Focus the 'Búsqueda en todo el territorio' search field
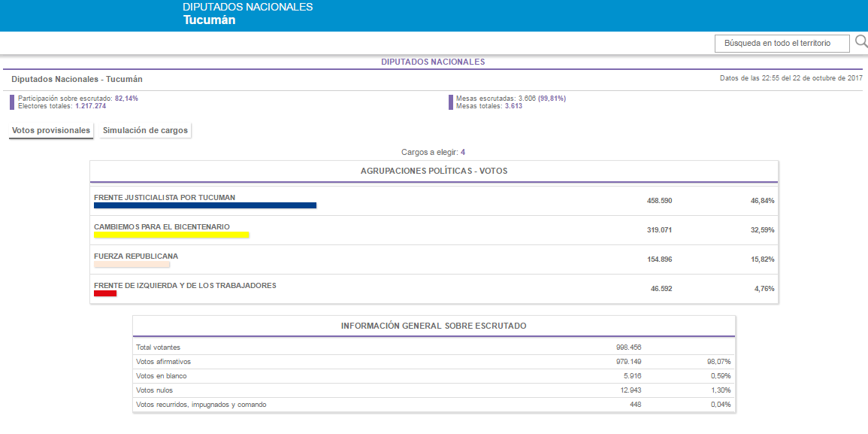Viewport: 868px width, 434px height. coord(782,43)
